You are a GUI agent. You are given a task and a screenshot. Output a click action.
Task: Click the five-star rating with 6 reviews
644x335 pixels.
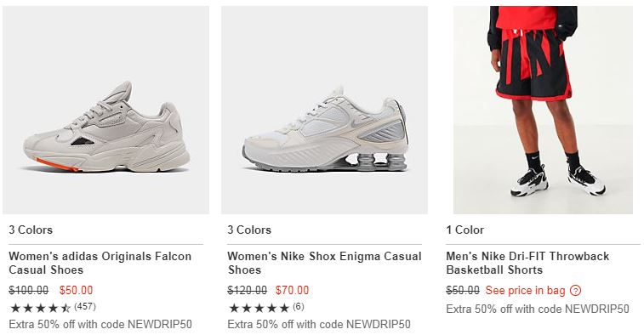259,308
